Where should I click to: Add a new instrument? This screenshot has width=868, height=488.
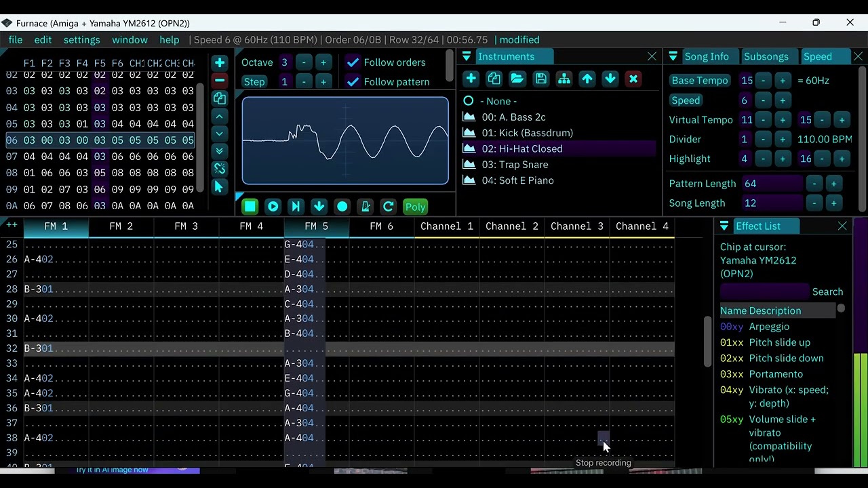pyautogui.click(x=471, y=79)
